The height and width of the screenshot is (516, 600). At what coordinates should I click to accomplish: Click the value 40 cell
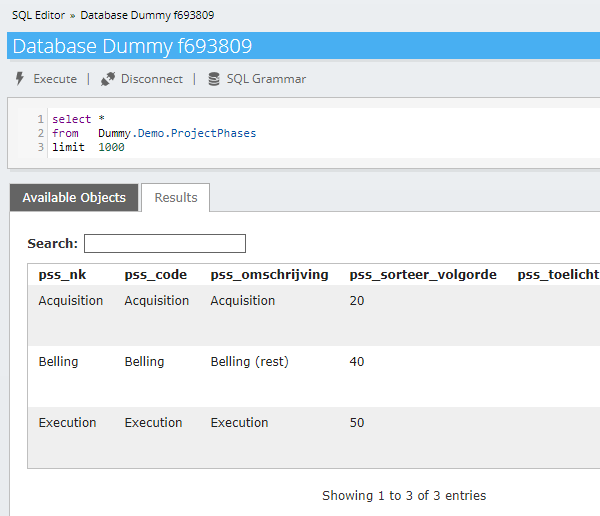pos(357,362)
